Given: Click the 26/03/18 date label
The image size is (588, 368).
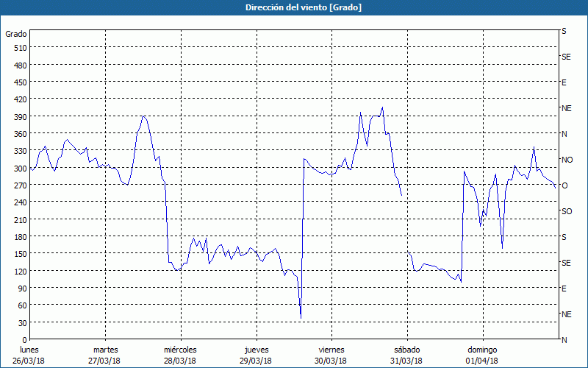Looking at the screenshot, I should point(30,361).
